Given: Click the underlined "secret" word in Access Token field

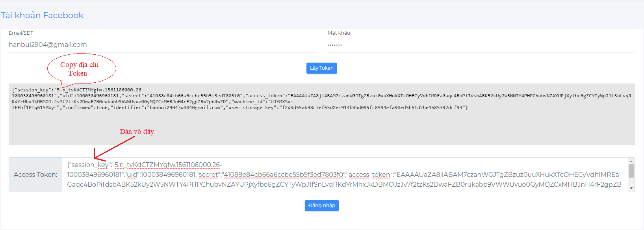Looking at the screenshot, I should (208, 174).
